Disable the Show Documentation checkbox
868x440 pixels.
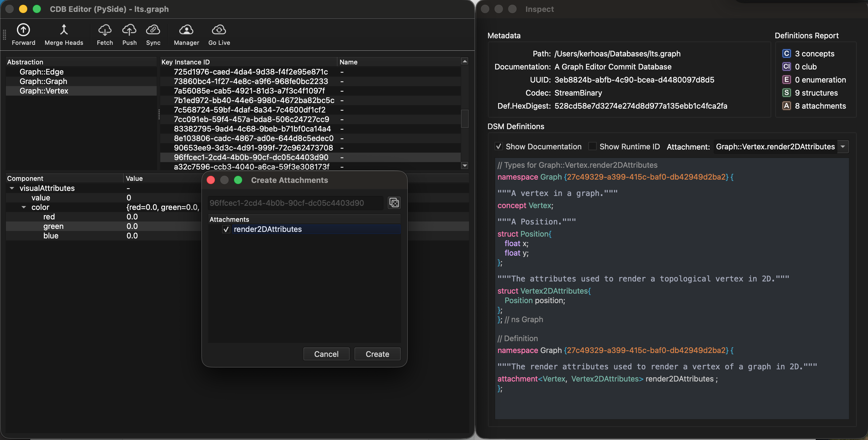click(x=499, y=147)
